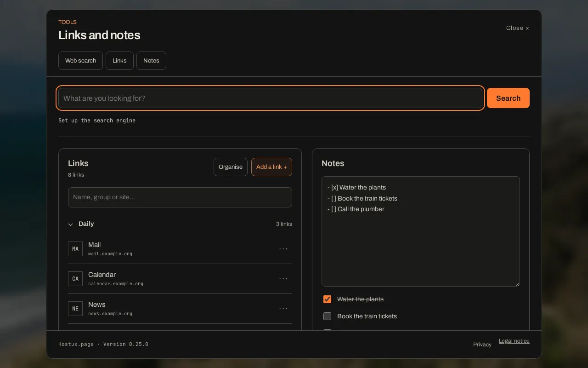Select the Mail link entry
This screenshot has height=368, width=588.
pyautogui.click(x=180, y=249)
